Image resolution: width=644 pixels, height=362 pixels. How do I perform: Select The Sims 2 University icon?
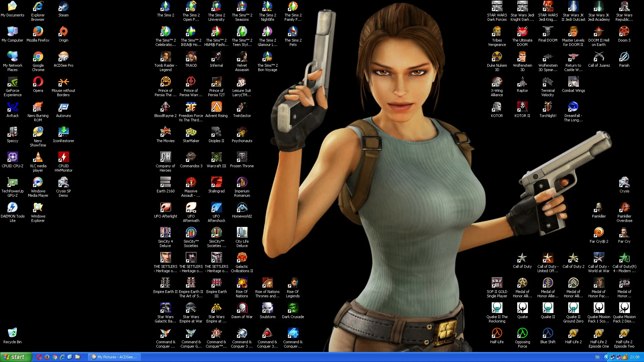216,11
